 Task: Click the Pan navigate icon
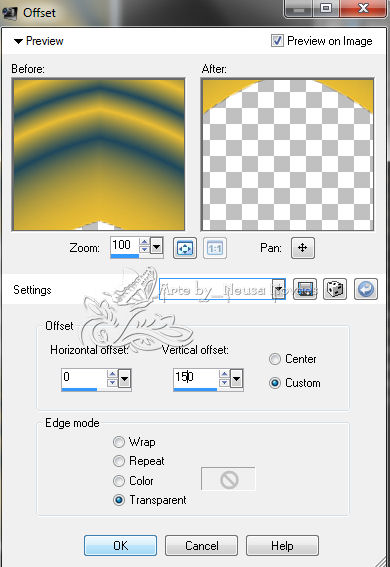tap(303, 248)
